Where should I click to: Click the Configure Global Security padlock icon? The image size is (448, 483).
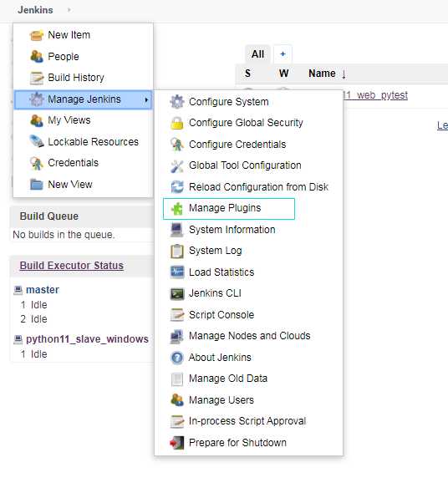tap(177, 123)
